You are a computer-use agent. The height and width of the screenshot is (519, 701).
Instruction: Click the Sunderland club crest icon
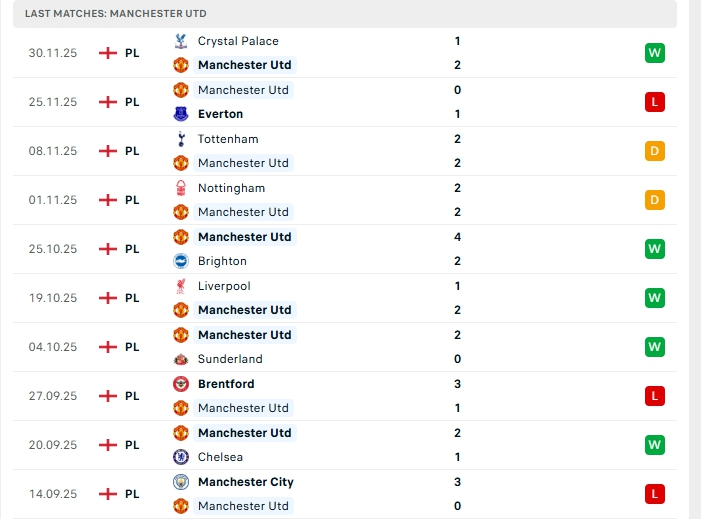(181, 359)
